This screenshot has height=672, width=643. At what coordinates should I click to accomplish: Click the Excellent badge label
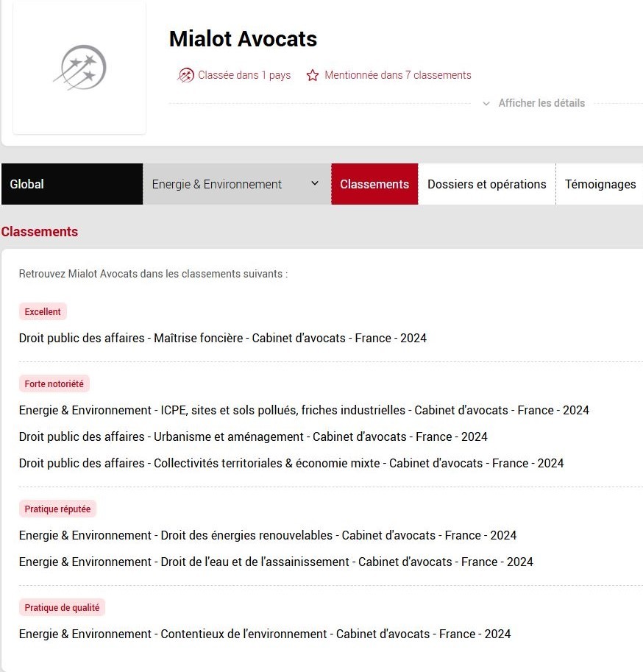click(x=43, y=311)
